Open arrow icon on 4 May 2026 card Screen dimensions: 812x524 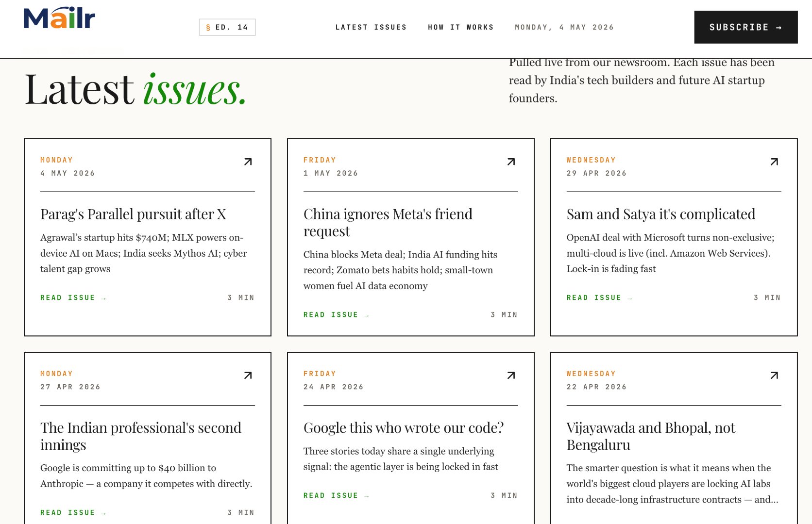click(248, 162)
